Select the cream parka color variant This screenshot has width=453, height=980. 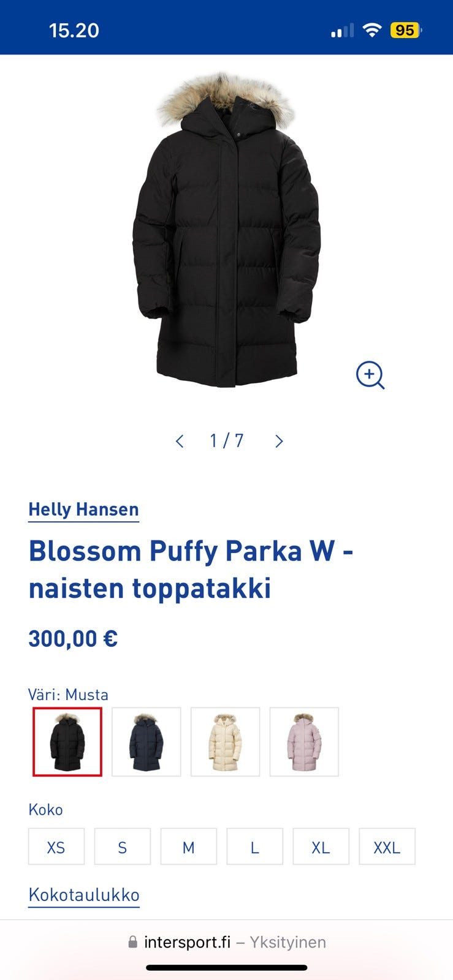pos(226,742)
